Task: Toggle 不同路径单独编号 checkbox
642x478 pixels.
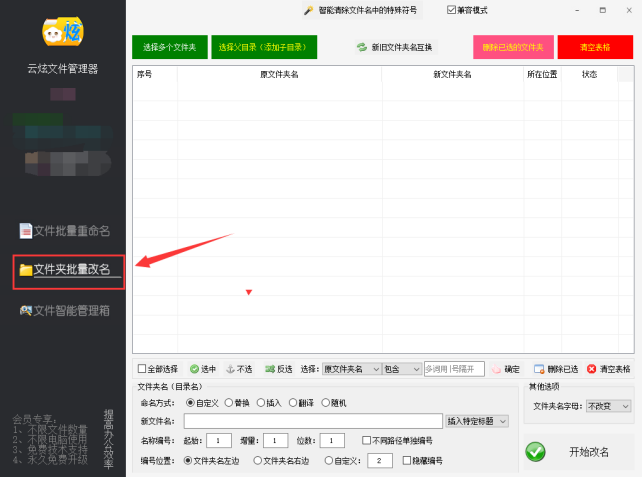Action: tap(366, 440)
